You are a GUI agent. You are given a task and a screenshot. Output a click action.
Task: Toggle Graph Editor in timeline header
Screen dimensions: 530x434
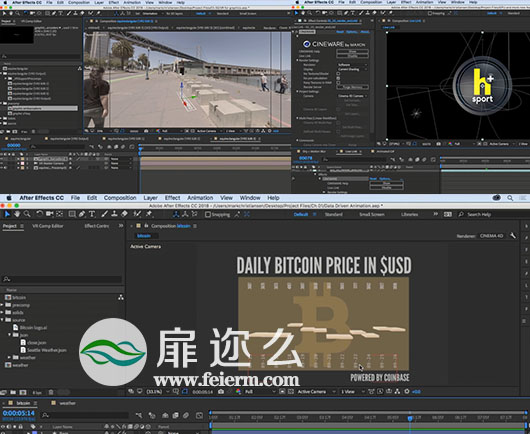click(199, 415)
